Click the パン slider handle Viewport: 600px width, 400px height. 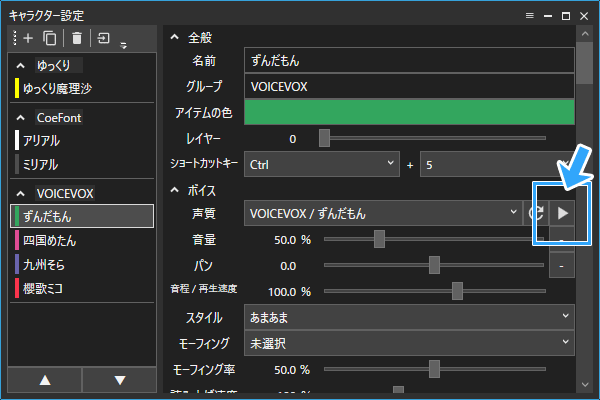[x=434, y=265]
